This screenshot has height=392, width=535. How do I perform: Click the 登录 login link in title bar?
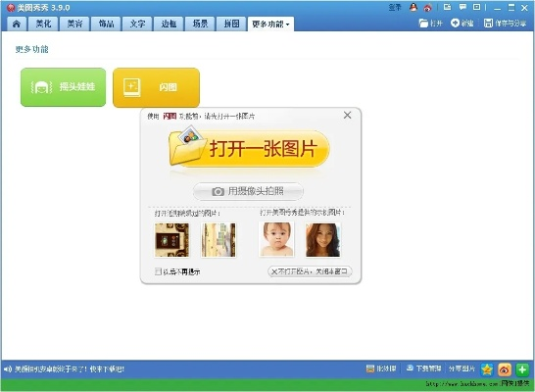395,8
